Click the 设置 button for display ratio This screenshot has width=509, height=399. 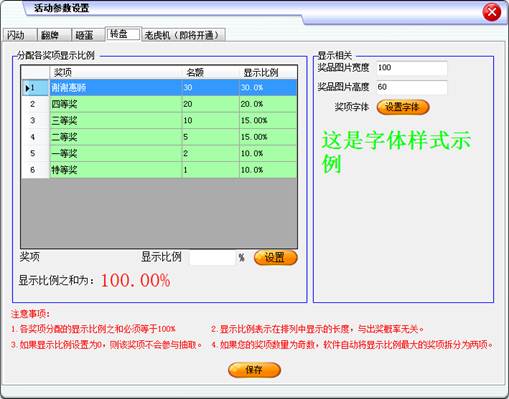[x=275, y=258]
